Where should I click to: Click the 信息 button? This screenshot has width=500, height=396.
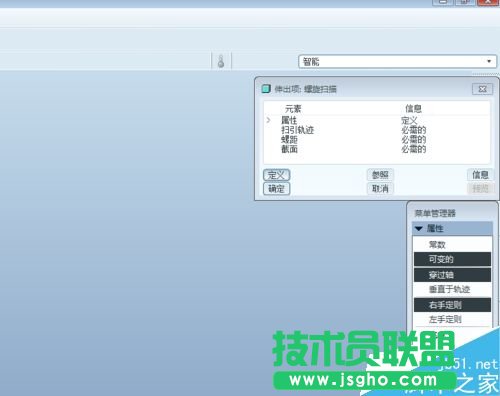[x=480, y=175]
